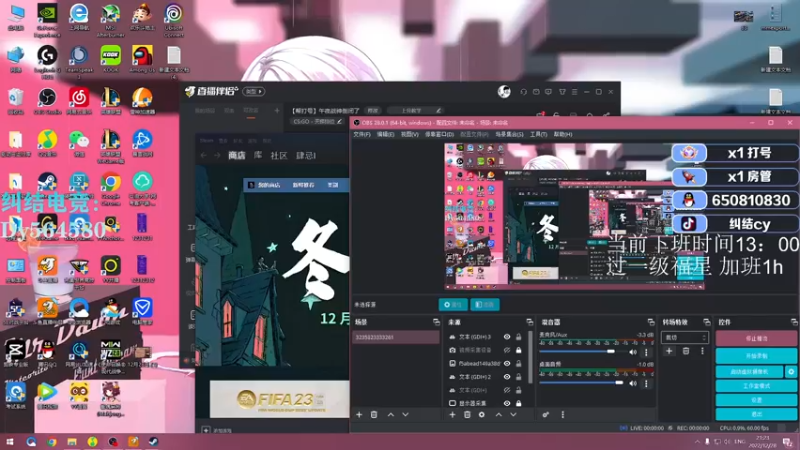Pop out the 混音器 dock
Viewport: 800px width, 450px height.
651,322
